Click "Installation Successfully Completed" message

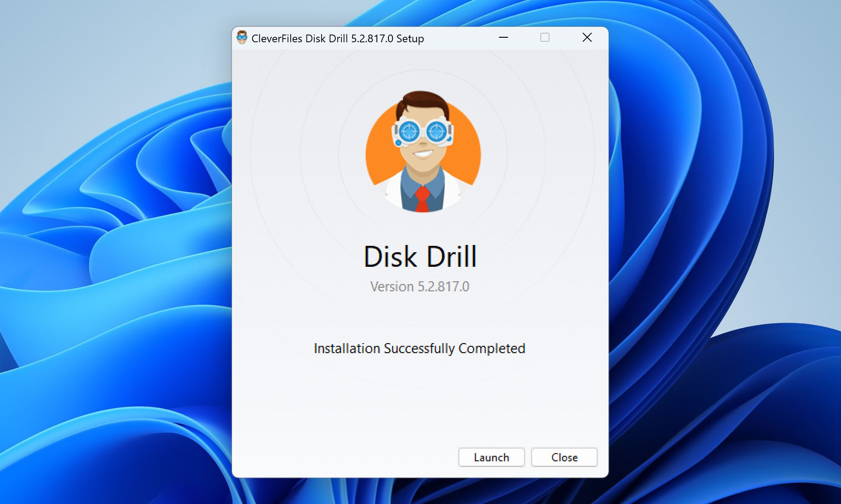(419, 348)
